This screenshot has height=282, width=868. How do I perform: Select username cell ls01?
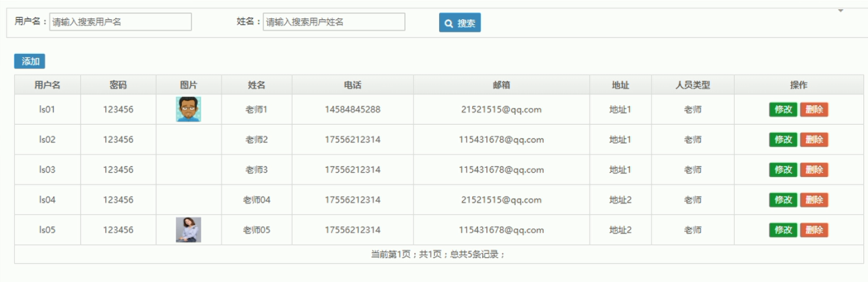pyautogui.click(x=47, y=109)
